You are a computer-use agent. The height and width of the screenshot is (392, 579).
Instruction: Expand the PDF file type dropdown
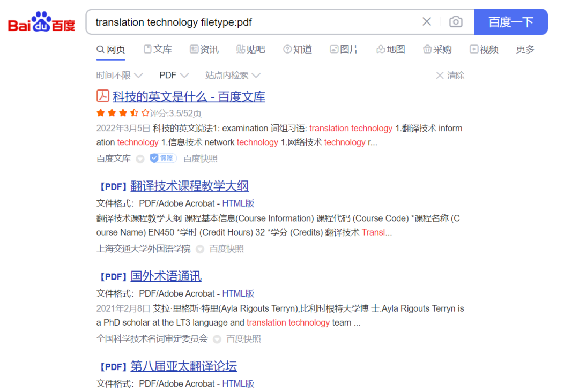tap(174, 75)
